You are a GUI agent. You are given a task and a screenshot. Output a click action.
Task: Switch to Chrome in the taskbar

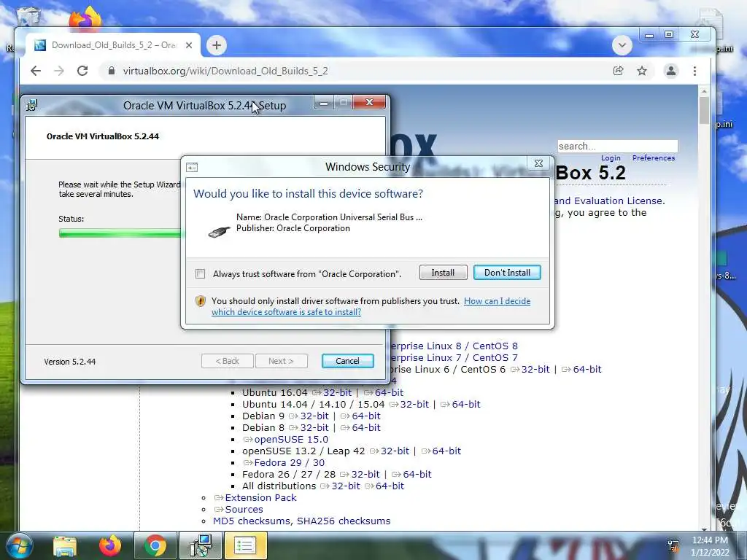click(x=155, y=546)
